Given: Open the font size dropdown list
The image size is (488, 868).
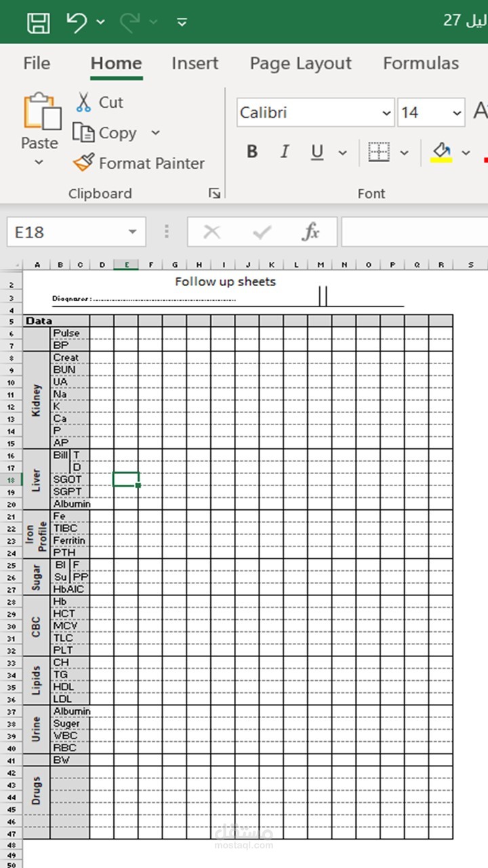Looking at the screenshot, I should click(457, 113).
